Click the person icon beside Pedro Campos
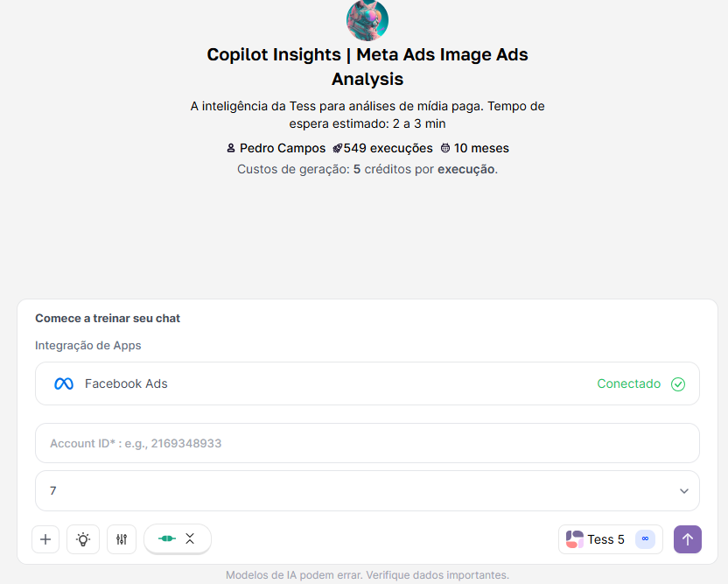 click(231, 148)
